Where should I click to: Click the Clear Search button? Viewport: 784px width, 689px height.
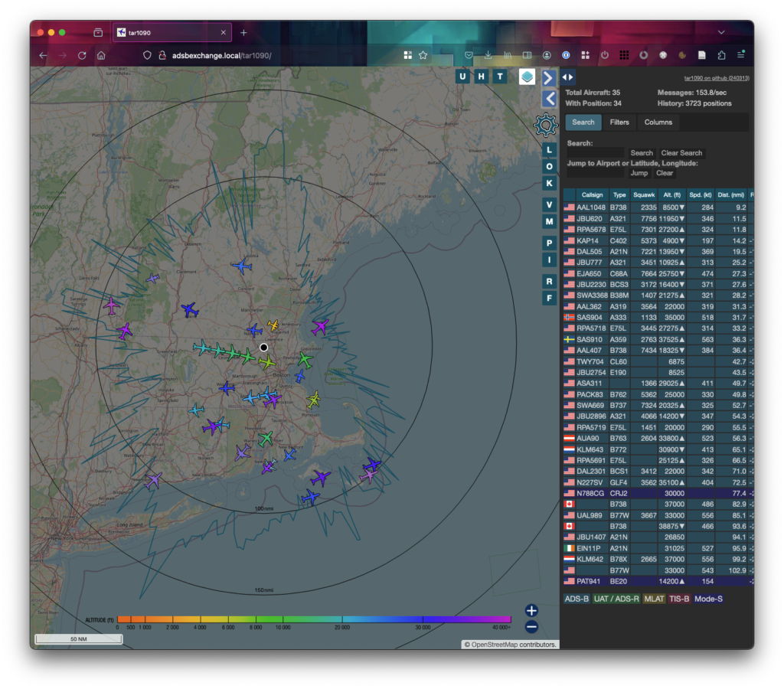(681, 153)
